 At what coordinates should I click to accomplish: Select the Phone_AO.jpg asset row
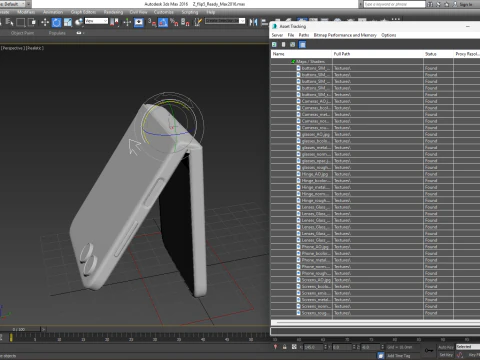(375, 247)
